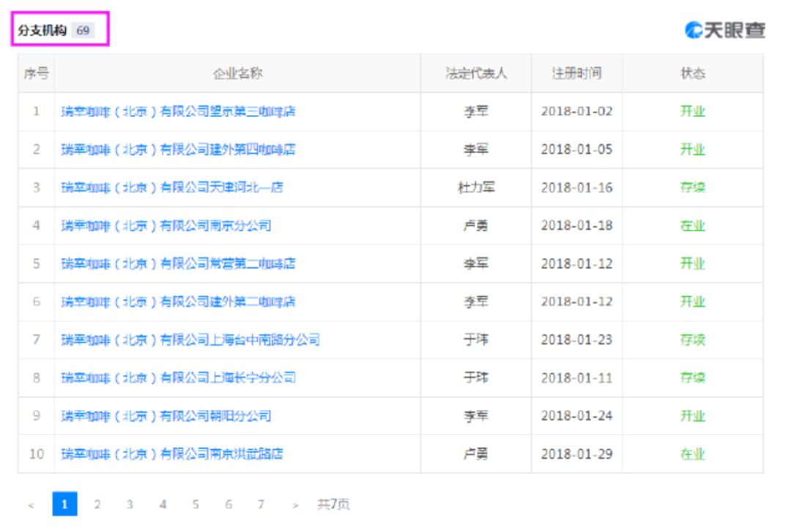This screenshot has height=532, width=791.
Task: Click the 存续 status in the 上海长宁分公司 row
Action: (x=693, y=378)
